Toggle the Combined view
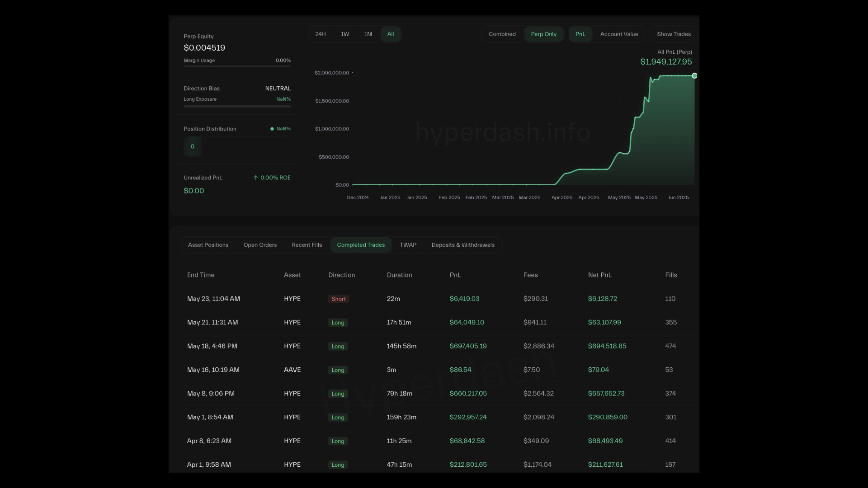This screenshot has width=868, height=488. coord(502,34)
